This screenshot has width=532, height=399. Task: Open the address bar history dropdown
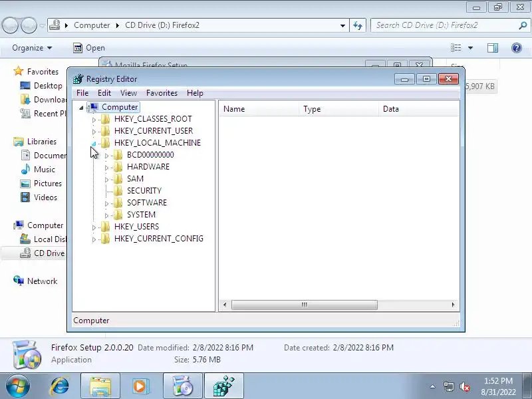pyautogui.click(x=342, y=25)
